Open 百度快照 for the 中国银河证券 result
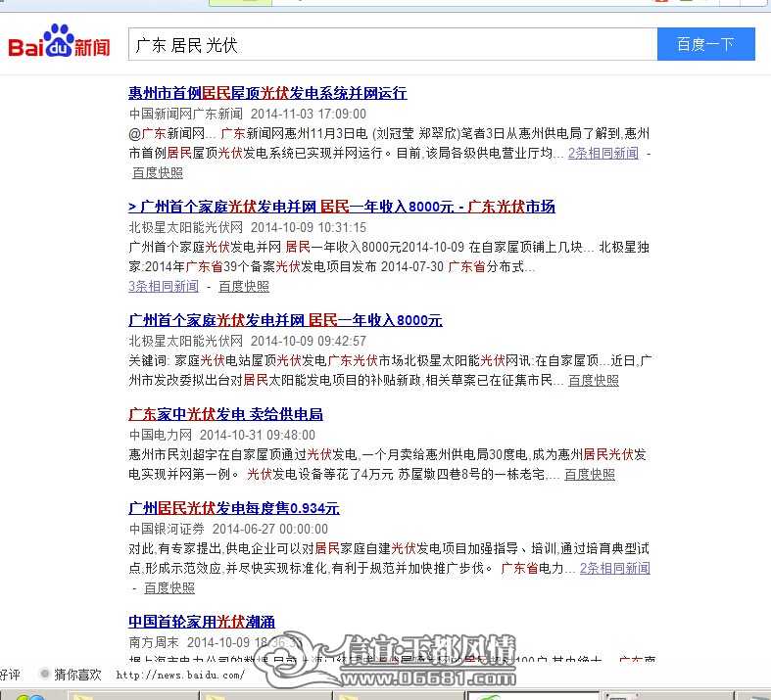This screenshot has height=700, width=771. [169, 588]
